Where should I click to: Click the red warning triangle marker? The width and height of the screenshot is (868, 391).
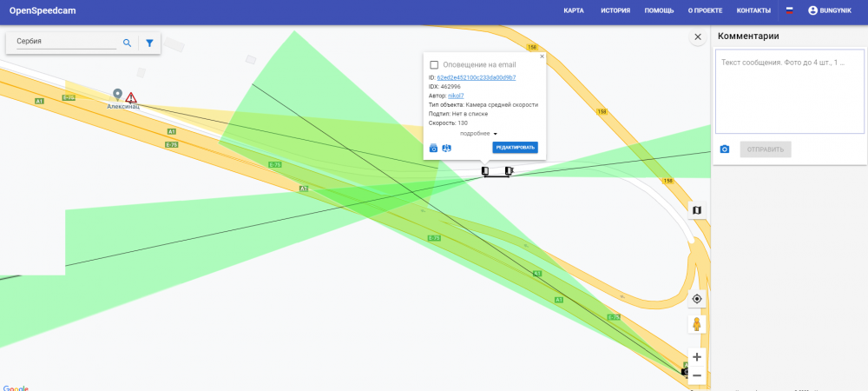pos(131,98)
